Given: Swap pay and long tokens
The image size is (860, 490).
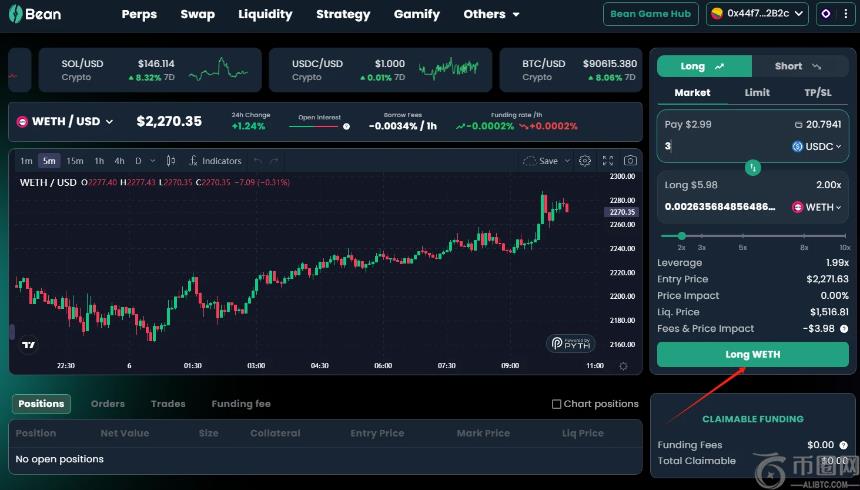Looking at the screenshot, I should pos(753,167).
